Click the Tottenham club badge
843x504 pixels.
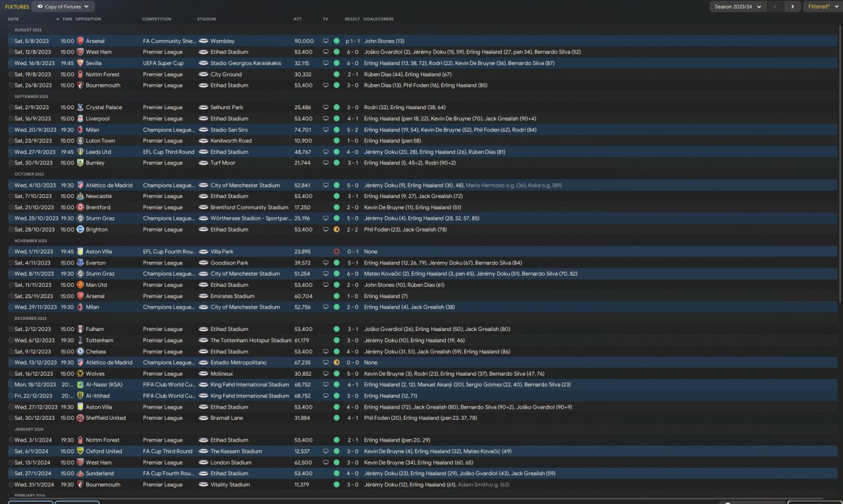[80, 340]
